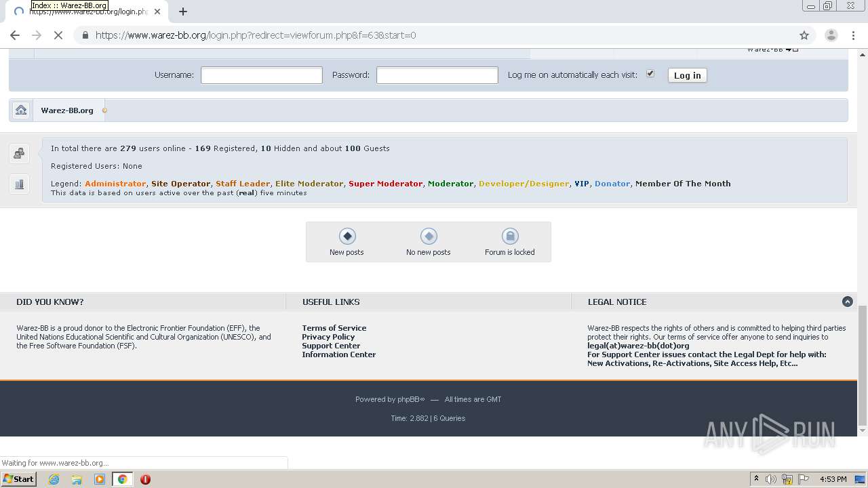Click the 'All times are GMT' text
Image resolution: width=868 pixels, height=488 pixels.
[x=473, y=399]
